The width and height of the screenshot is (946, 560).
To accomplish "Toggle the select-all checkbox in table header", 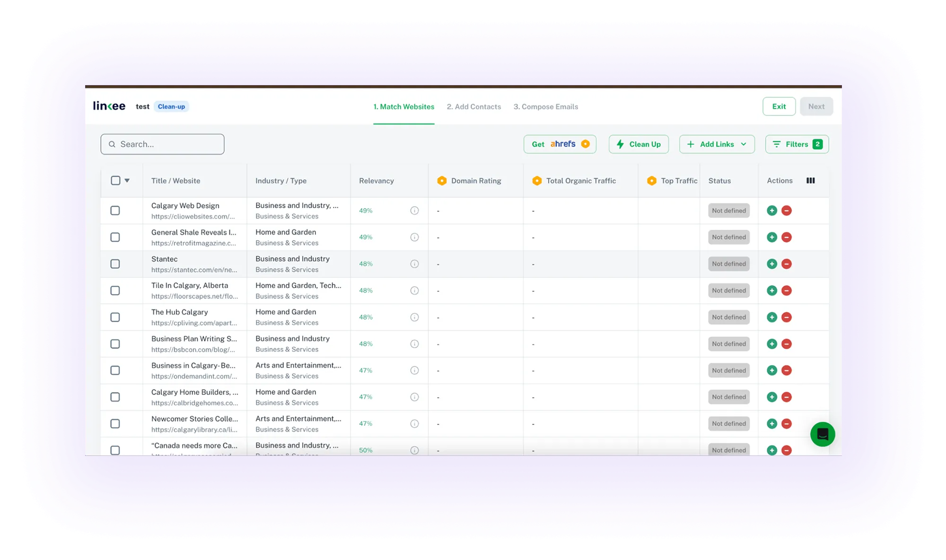I will click(x=115, y=180).
